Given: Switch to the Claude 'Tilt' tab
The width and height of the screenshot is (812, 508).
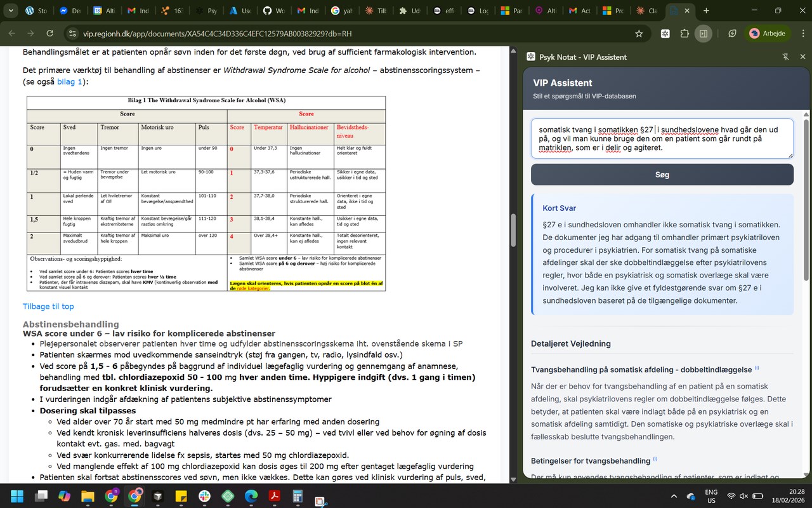Looking at the screenshot, I should click(x=376, y=11).
